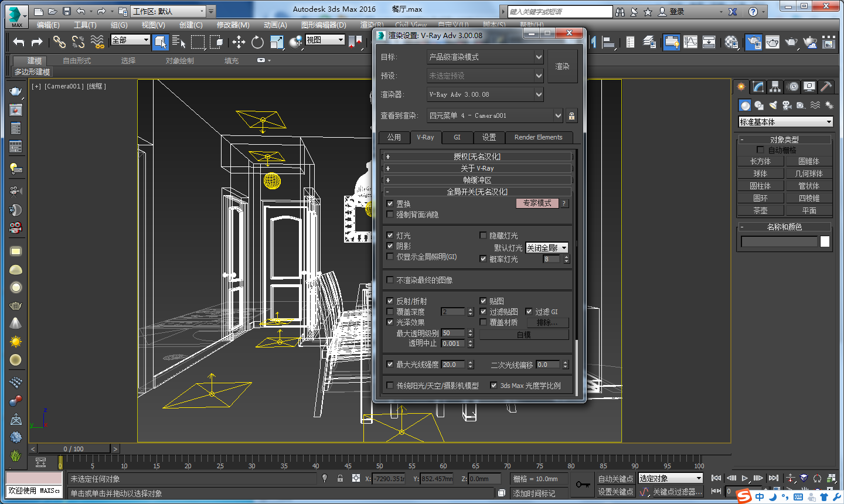Viewport: 844px width, 504px height.
Task: Expand the 授权[无名汉化] rollout
Action: (477, 156)
